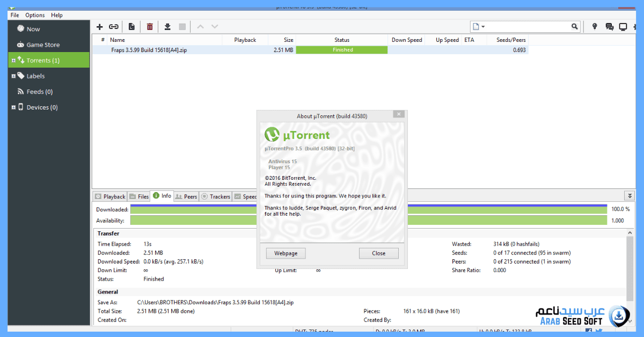Expand the Feeds (0) sidebar item

[x=34, y=91]
